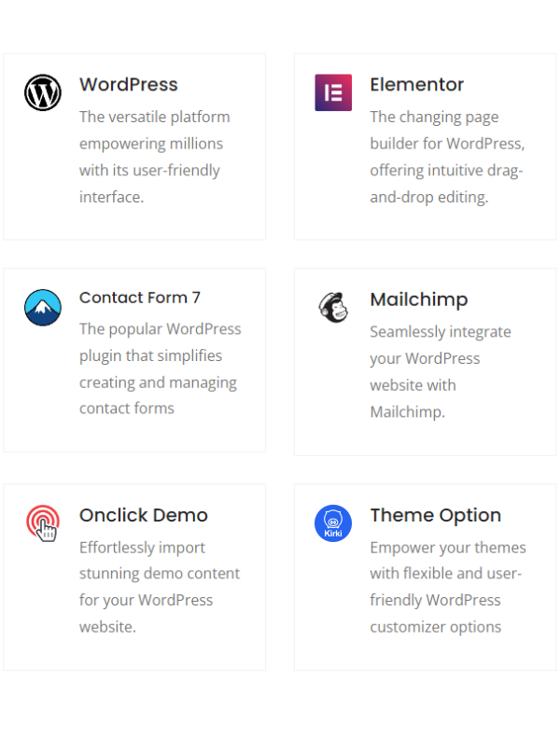Click the Onclick Demo pointer icon
The width and height of the screenshot is (560, 737).
pos(43,522)
